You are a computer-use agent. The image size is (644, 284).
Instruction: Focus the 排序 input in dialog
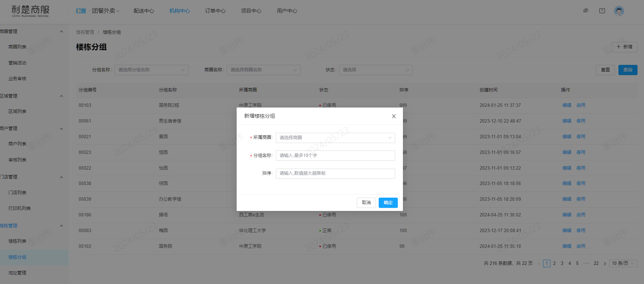tap(335, 173)
